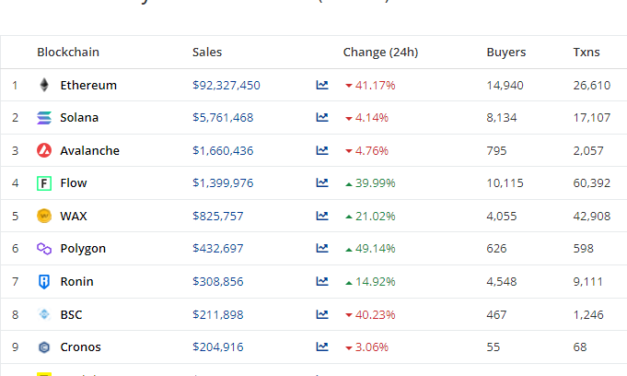Open the Ronin sales chart icon
Screen dimensions: 627x376
pyautogui.click(x=322, y=282)
